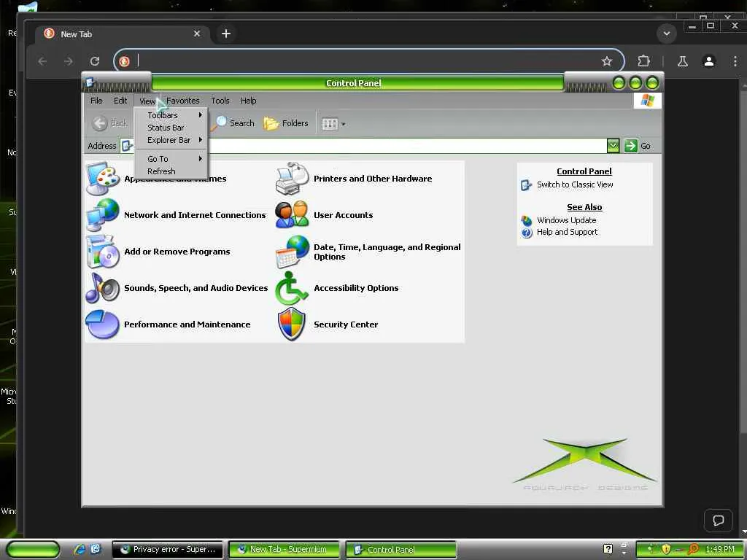Open the File menu
The width and height of the screenshot is (747, 560).
(x=96, y=101)
